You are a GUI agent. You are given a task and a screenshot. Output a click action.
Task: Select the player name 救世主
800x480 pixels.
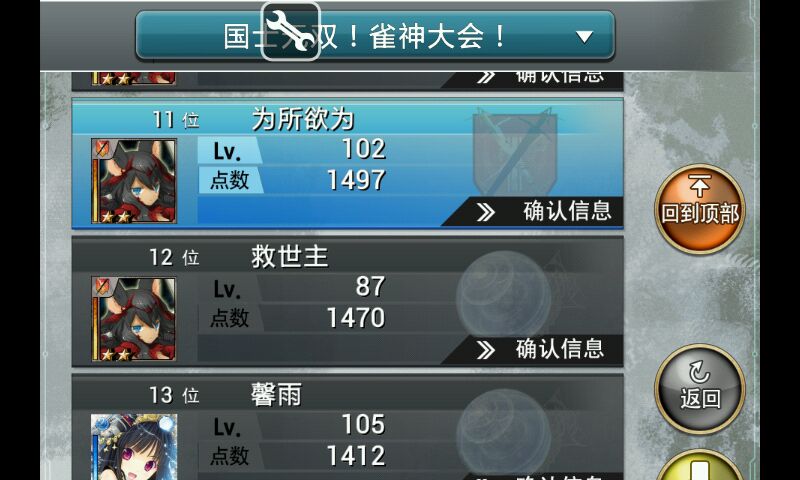point(289,257)
